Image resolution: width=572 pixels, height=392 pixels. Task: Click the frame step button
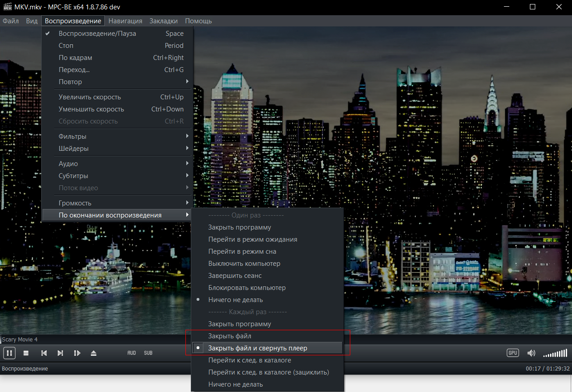77,353
